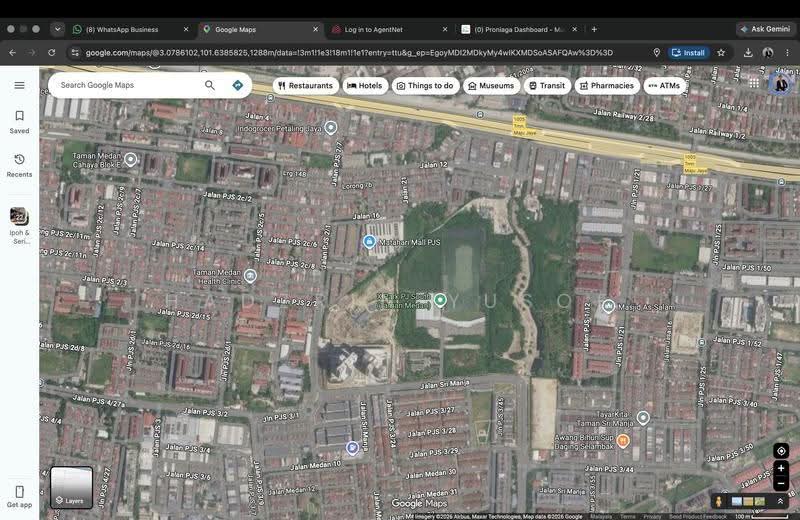Switch to WhatsApp Business tab
This screenshot has height=520, width=800.
point(131,30)
